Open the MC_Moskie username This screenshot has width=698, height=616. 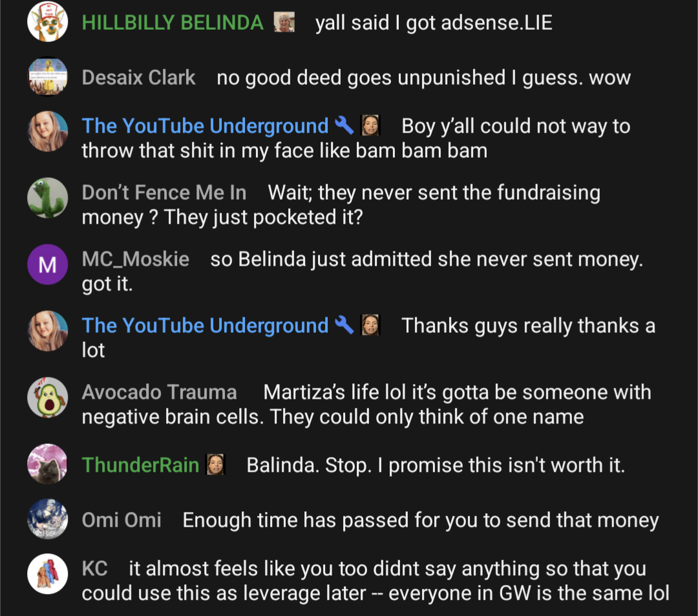(x=135, y=259)
